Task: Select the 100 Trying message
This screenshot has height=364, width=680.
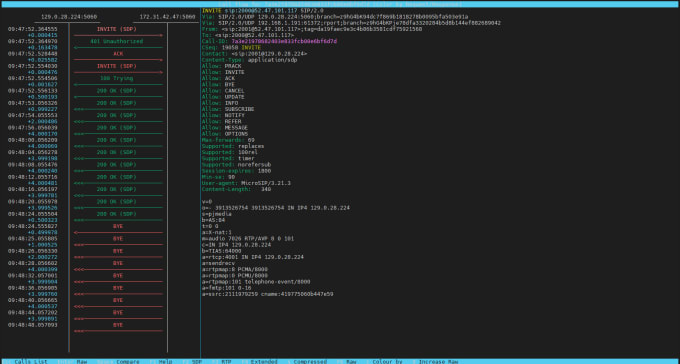Action: click(x=116, y=79)
